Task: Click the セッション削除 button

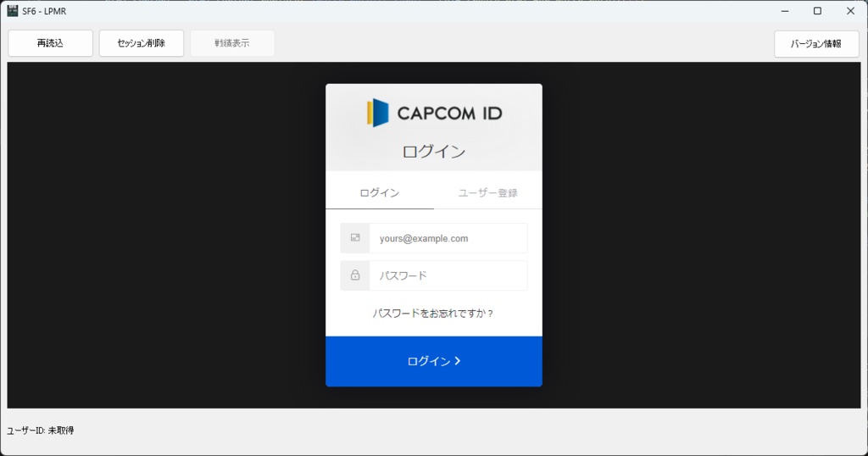Action: click(x=142, y=43)
